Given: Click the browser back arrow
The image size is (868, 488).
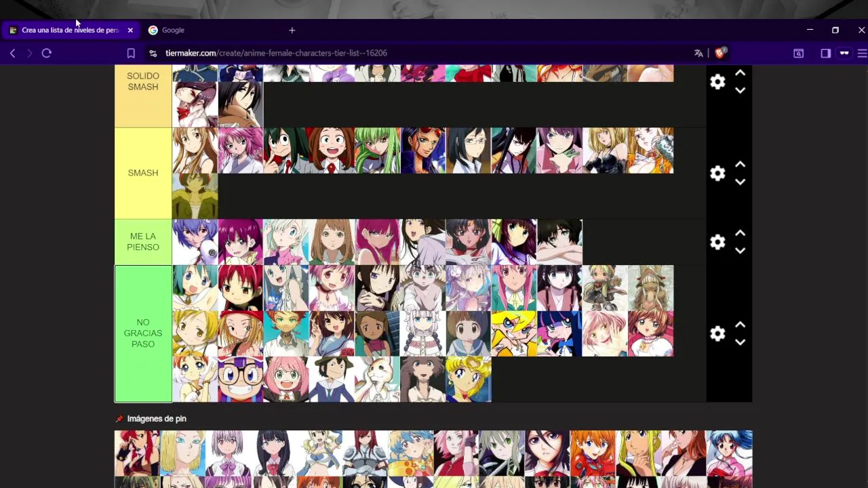Looking at the screenshot, I should coord(12,53).
